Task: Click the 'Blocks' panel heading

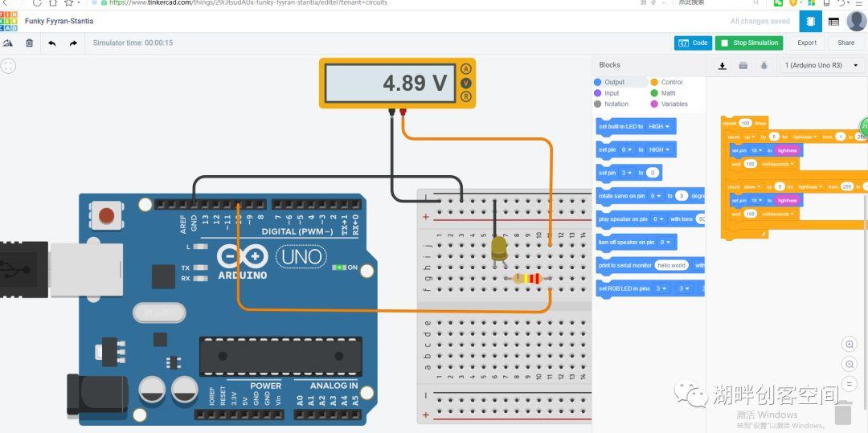Action: coord(609,65)
